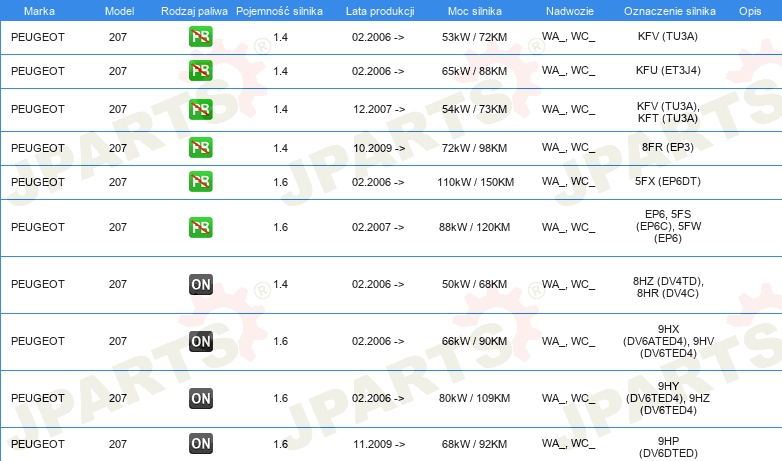The image size is (782, 461).
Task: Click power value 110kW / 150KM
Action: (475, 183)
